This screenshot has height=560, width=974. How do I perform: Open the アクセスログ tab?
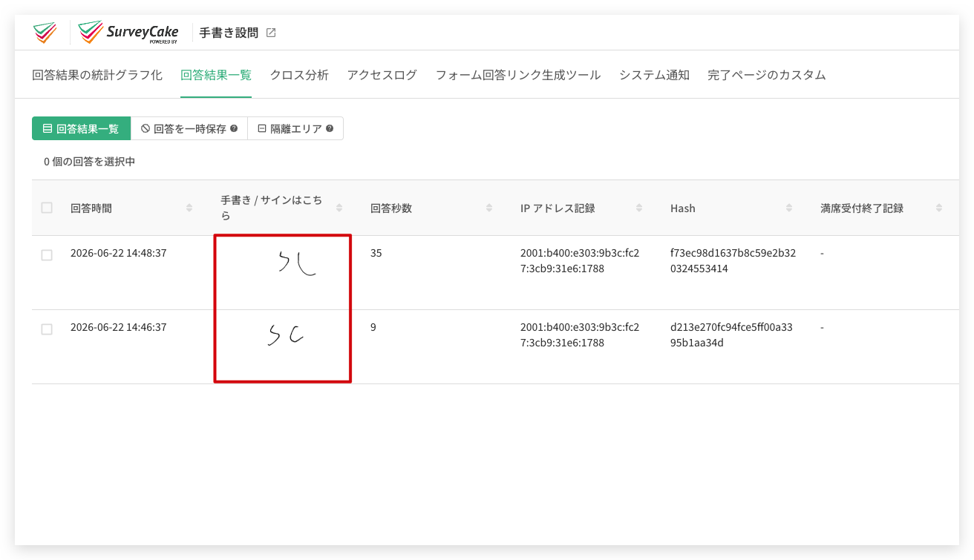pyautogui.click(x=382, y=75)
